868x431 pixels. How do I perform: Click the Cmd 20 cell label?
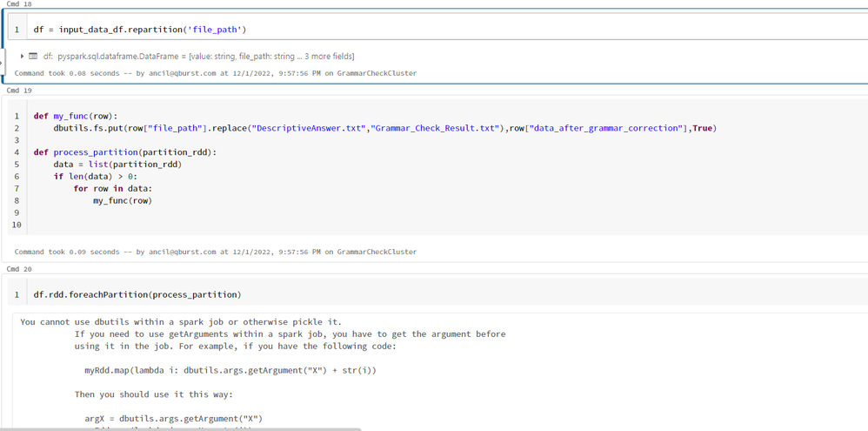[19, 269]
